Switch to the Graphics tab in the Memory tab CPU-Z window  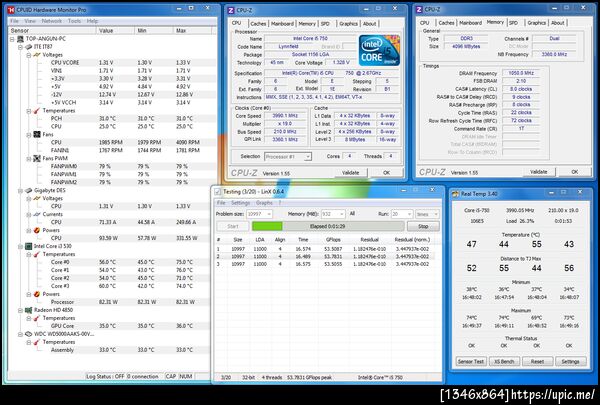click(536, 23)
